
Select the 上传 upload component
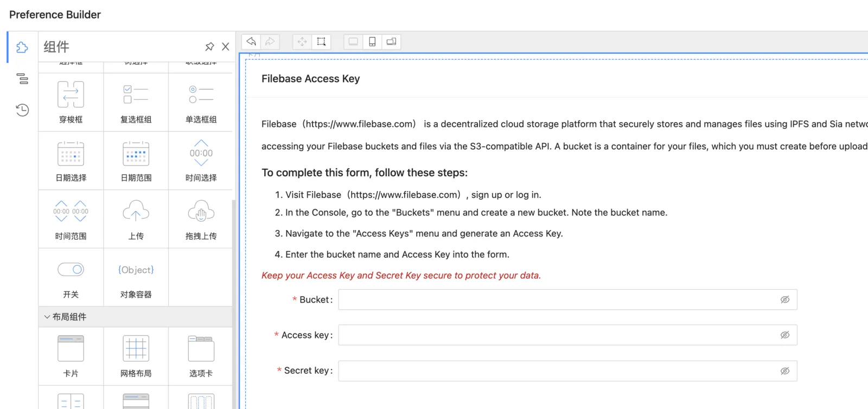tap(136, 219)
